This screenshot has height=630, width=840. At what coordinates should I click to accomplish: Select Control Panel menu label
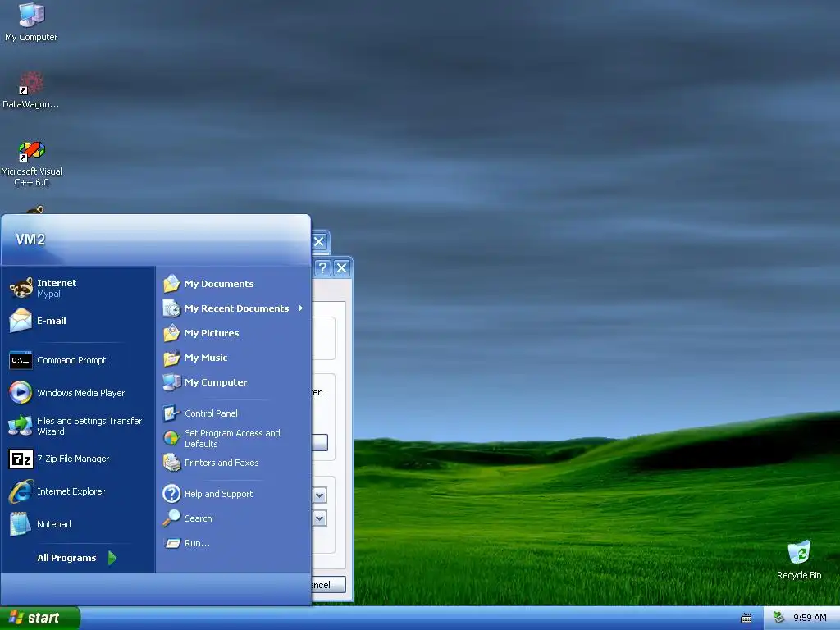pos(211,413)
